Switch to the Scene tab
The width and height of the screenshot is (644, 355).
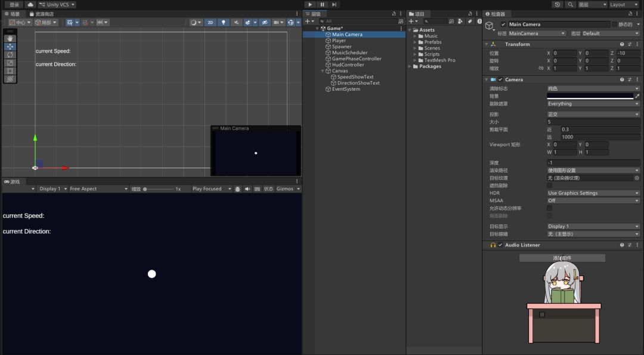tap(13, 14)
